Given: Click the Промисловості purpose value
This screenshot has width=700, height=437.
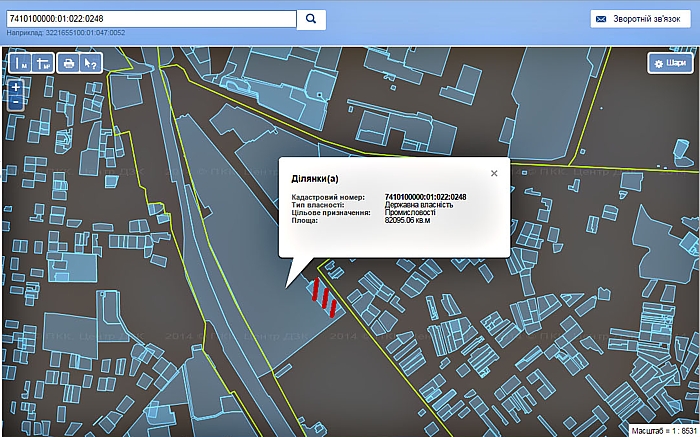Looking at the screenshot, I should pyautogui.click(x=410, y=213).
